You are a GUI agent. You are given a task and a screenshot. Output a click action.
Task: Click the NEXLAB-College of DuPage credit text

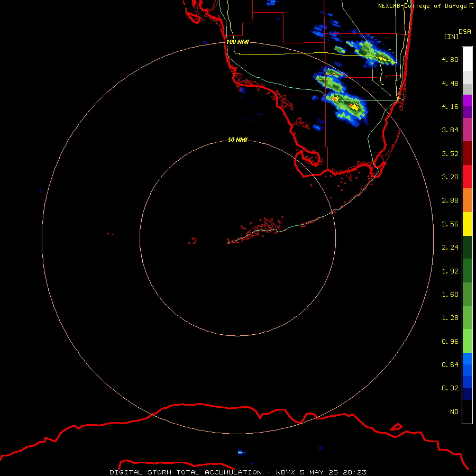[425, 6]
